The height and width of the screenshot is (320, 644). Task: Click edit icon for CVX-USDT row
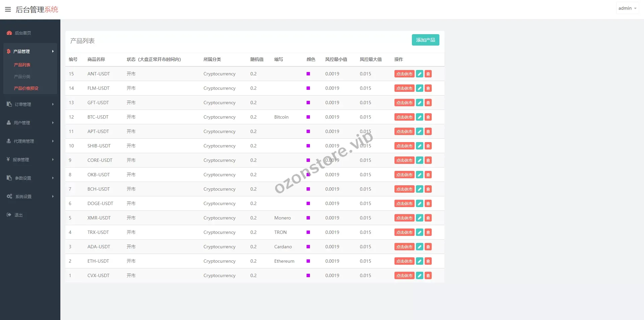(419, 276)
